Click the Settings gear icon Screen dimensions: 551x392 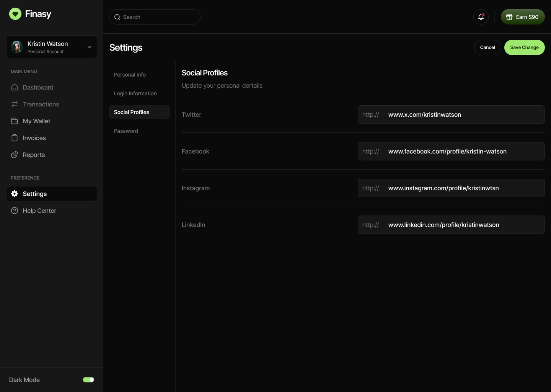pyautogui.click(x=15, y=194)
